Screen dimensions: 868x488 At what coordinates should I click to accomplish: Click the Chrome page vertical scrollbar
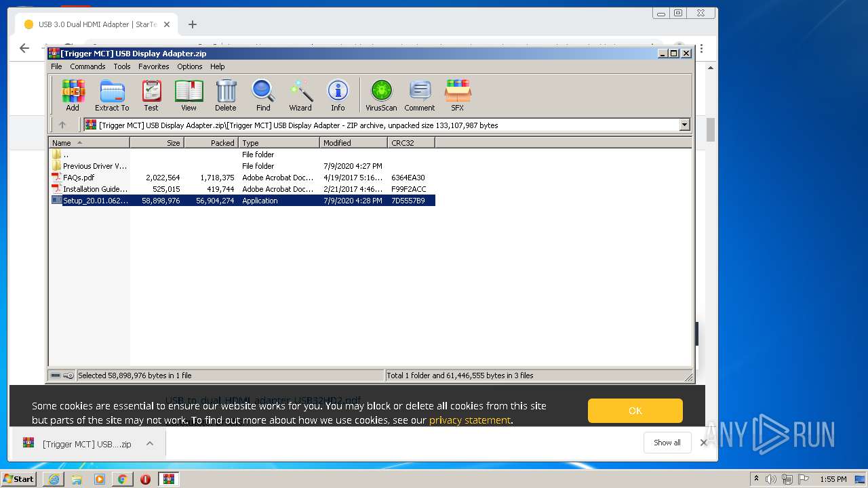[x=711, y=129]
